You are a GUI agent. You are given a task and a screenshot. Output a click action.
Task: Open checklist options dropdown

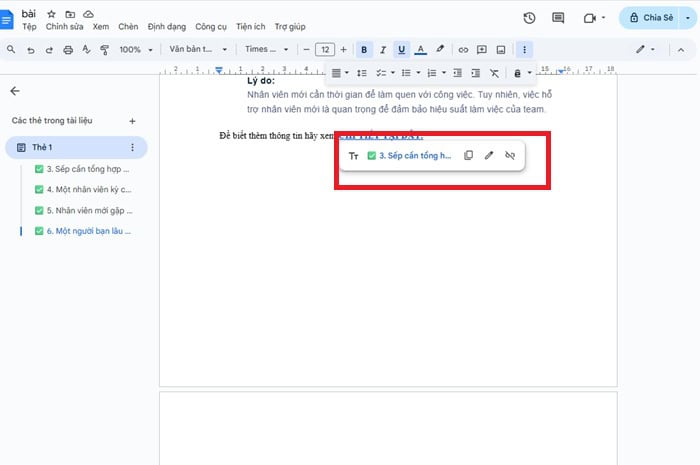pos(385,73)
